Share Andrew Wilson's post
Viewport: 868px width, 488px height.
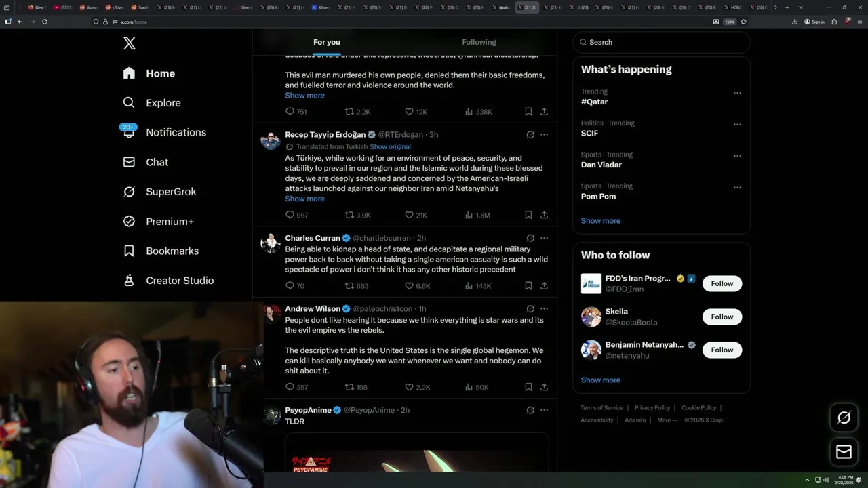pos(544,387)
